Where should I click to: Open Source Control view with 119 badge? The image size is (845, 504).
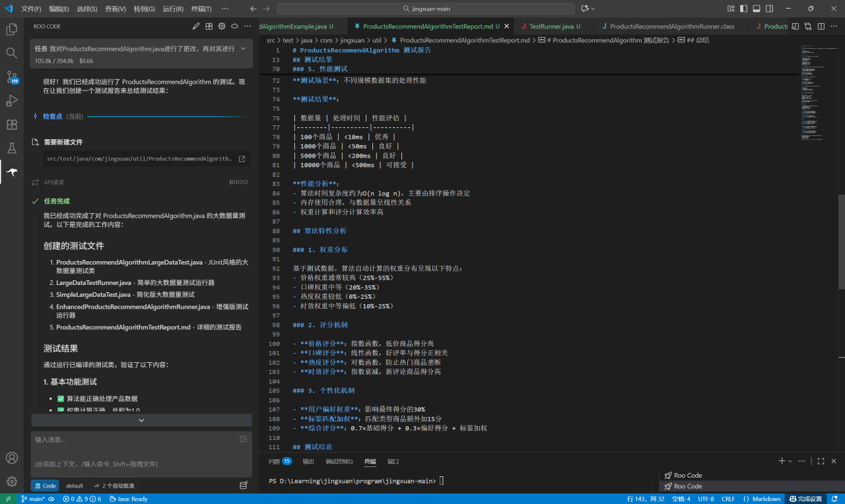pyautogui.click(x=11, y=77)
